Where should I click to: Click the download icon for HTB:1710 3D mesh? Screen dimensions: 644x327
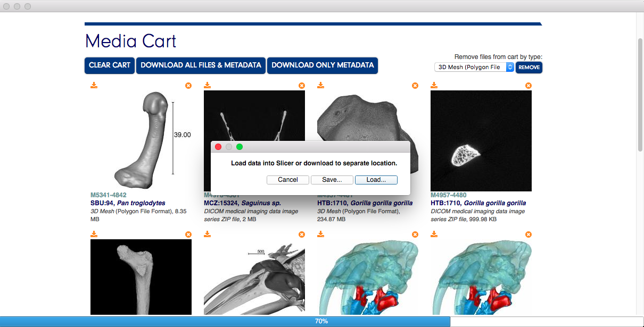pos(320,85)
